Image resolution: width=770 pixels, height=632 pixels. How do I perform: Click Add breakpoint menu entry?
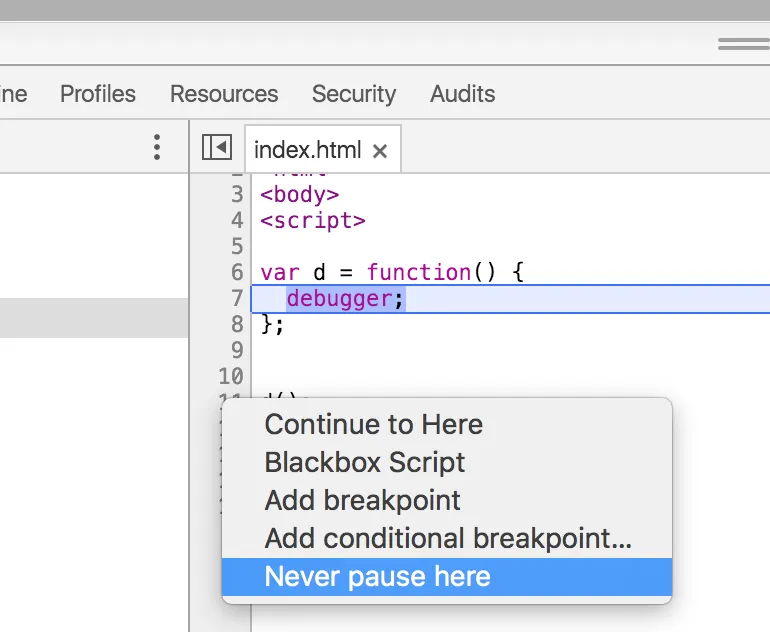tap(363, 500)
